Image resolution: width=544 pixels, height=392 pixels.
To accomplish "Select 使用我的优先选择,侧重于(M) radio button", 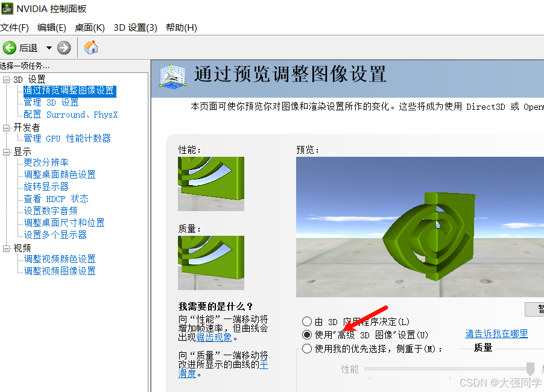I will click(307, 349).
